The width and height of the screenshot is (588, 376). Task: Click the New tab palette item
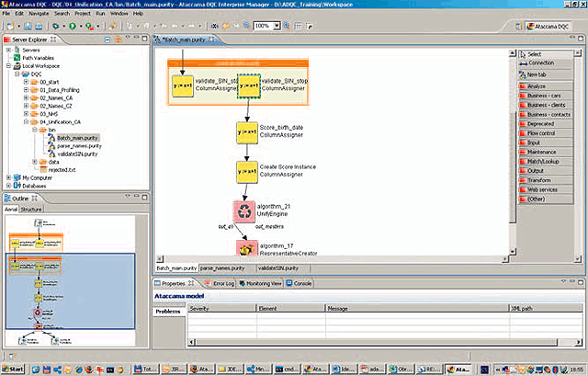click(x=545, y=74)
